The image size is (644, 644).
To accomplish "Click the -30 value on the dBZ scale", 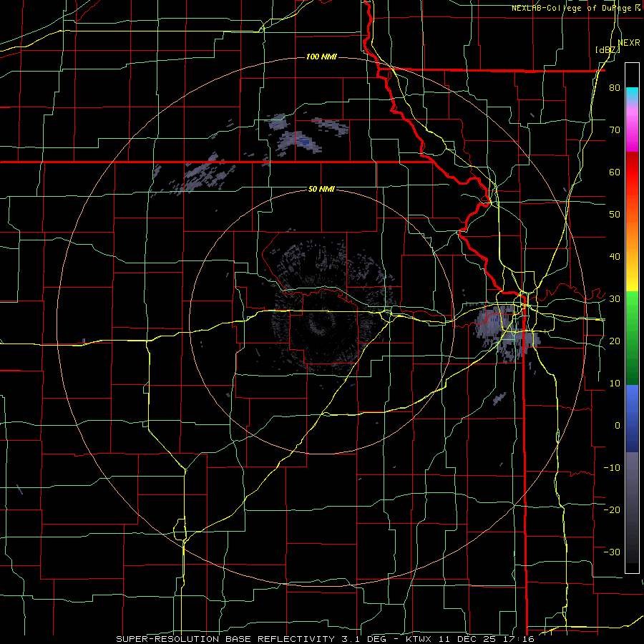I will 612,552.
